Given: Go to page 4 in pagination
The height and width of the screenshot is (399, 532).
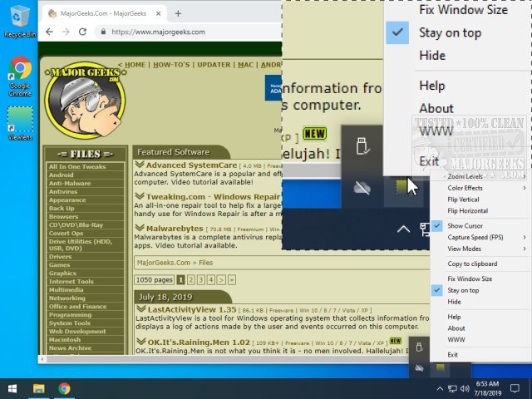Looking at the screenshot, I should click(211, 280).
